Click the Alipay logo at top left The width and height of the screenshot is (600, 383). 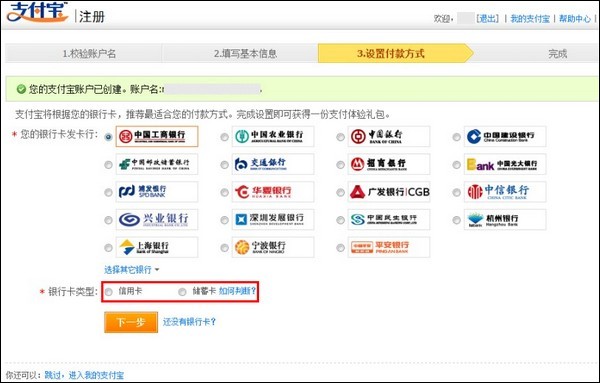[37, 12]
